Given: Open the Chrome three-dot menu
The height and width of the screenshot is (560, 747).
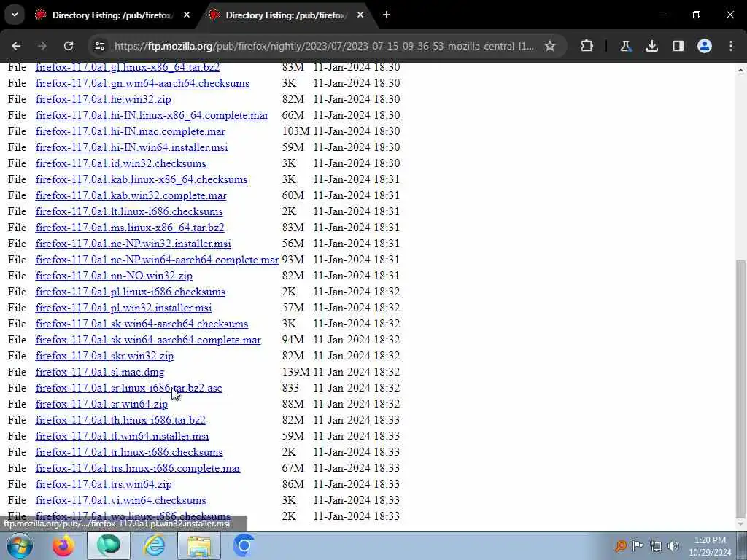Looking at the screenshot, I should tap(731, 46).
